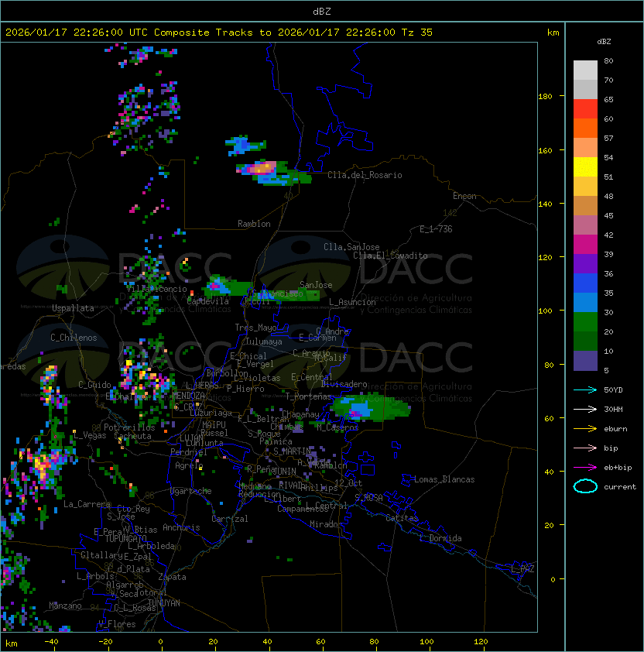
Task: Click the 'Tres_Mayo' label
Action: point(255,328)
